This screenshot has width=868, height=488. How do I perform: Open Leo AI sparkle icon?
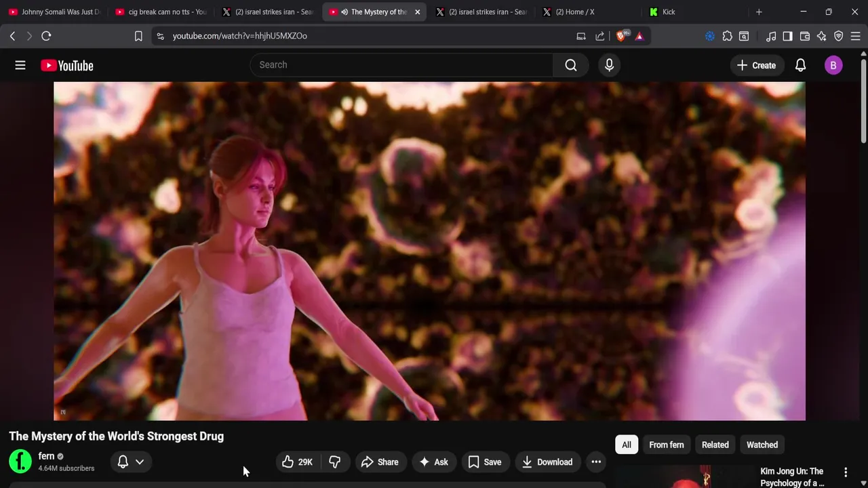point(822,36)
